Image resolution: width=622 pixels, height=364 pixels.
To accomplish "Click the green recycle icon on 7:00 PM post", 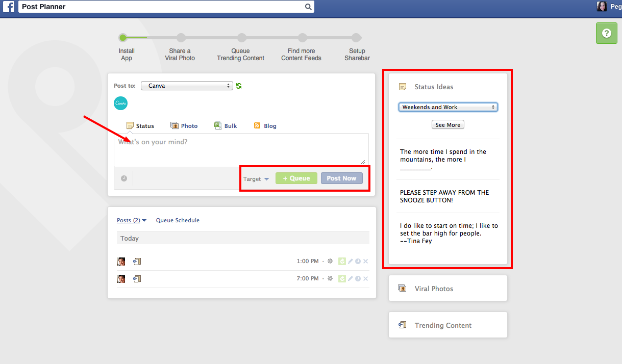I will [342, 278].
